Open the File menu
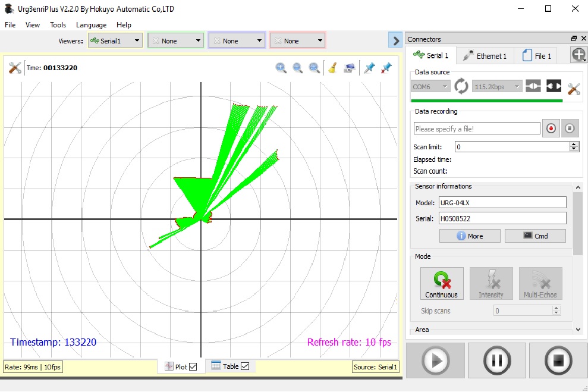 point(10,25)
